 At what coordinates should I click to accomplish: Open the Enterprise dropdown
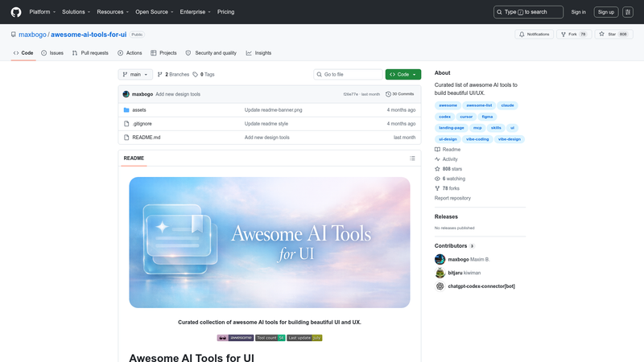(195, 12)
